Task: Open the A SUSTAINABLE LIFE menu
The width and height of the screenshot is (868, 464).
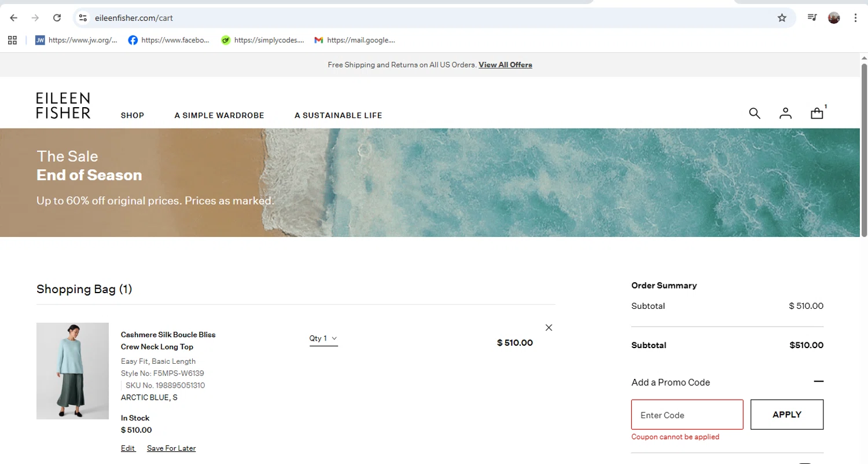Action: (x=339, y=115)
